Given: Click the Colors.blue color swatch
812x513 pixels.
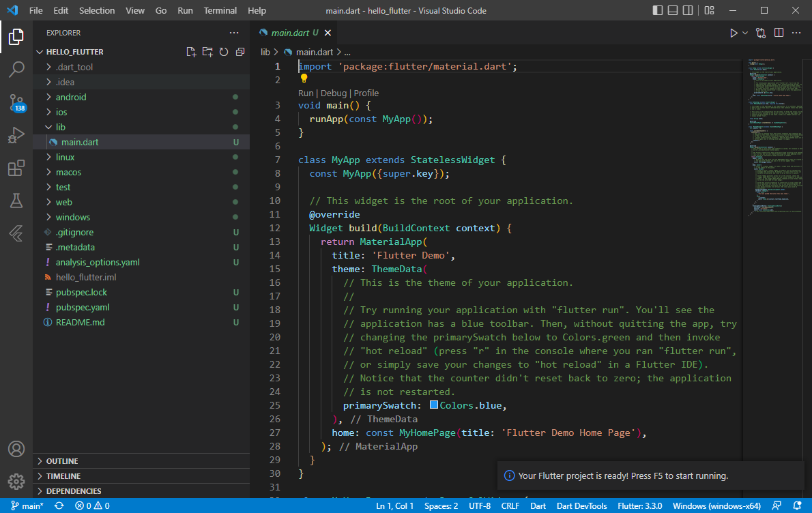Looking at the screenshot, I should point(434,405).
